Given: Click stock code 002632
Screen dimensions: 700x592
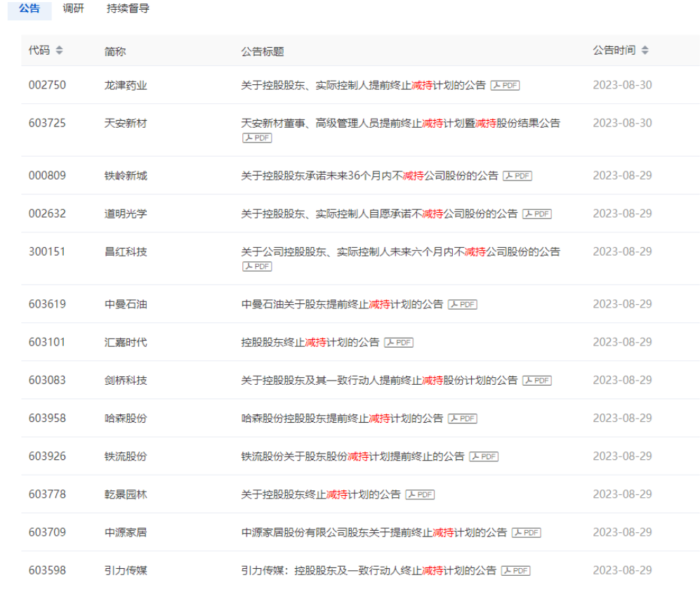Looking at the screenshot, I should coord(47,213).
